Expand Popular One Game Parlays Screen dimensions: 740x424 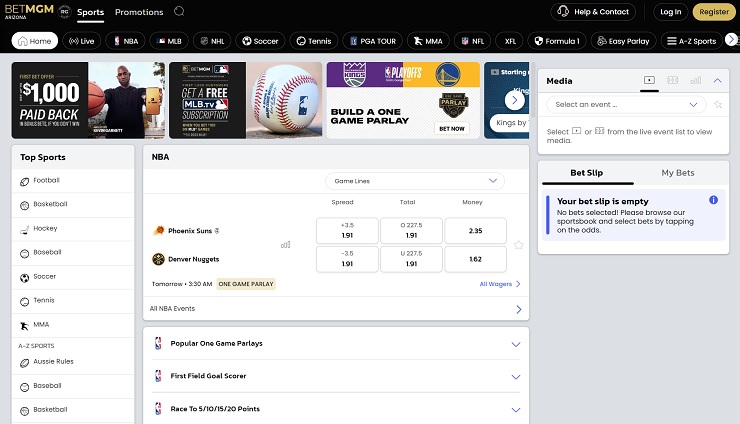tap(336, 344)
